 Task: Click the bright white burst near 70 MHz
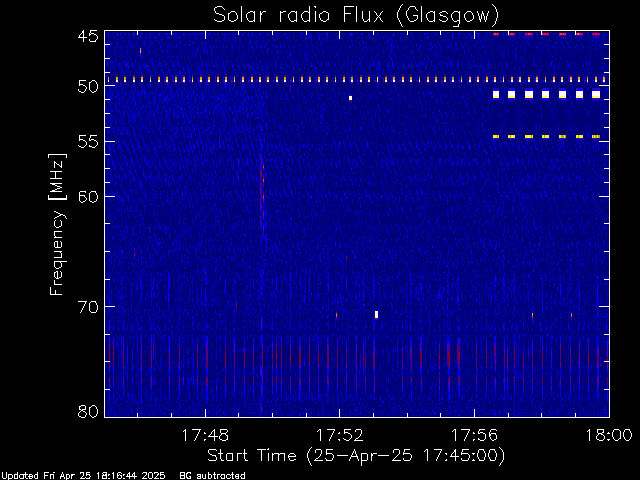[x=376, y=314]
